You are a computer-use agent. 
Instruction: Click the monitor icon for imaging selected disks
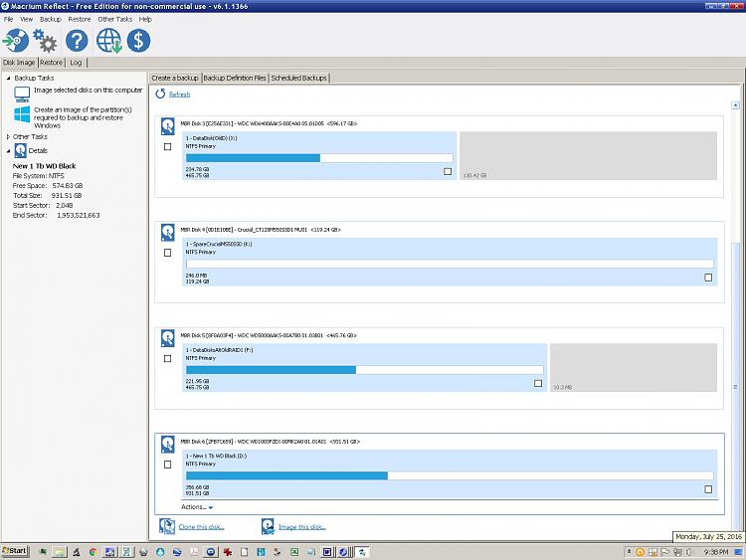(22, 94)
